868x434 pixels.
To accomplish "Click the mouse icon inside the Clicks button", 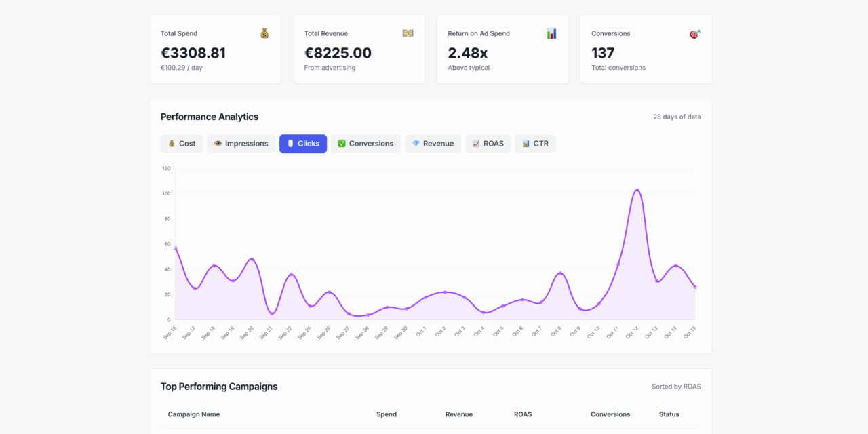I will (x=290, y=143).
